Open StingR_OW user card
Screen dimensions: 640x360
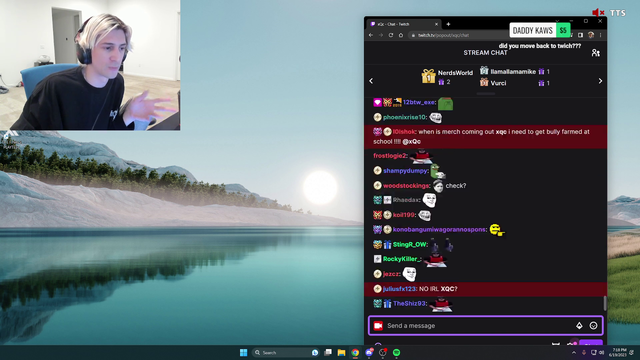410,244
